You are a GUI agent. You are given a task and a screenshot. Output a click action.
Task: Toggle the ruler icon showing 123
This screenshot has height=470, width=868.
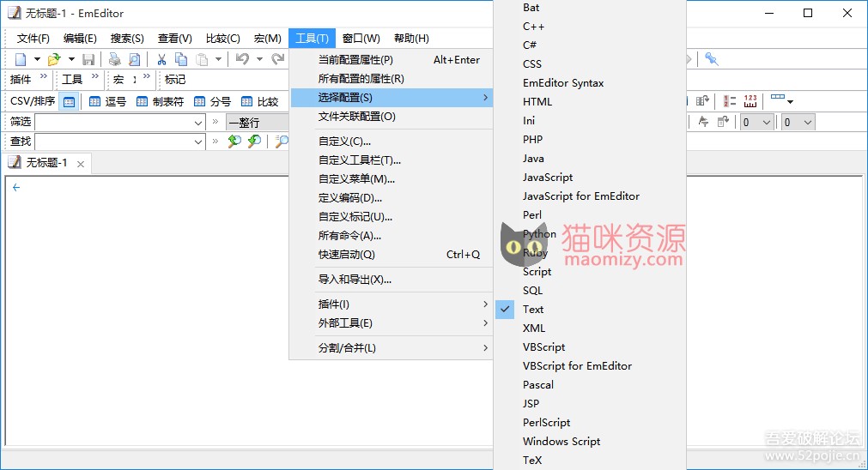pos(750,101)
